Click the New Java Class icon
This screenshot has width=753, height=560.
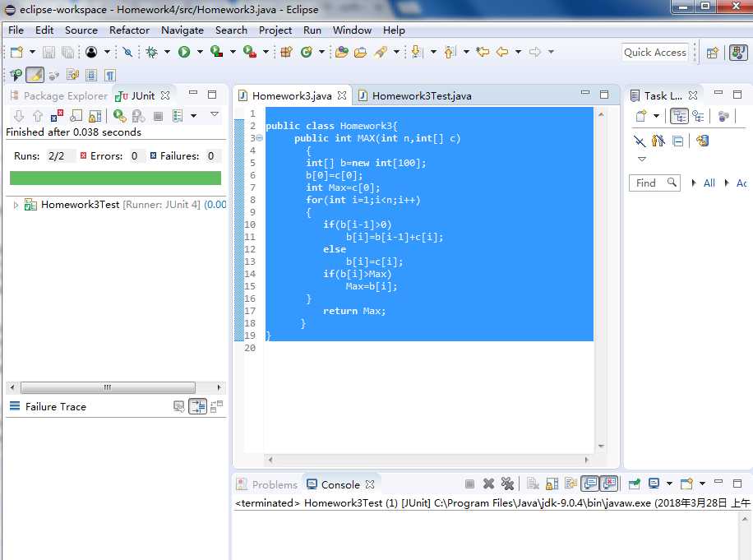[307, 52]
